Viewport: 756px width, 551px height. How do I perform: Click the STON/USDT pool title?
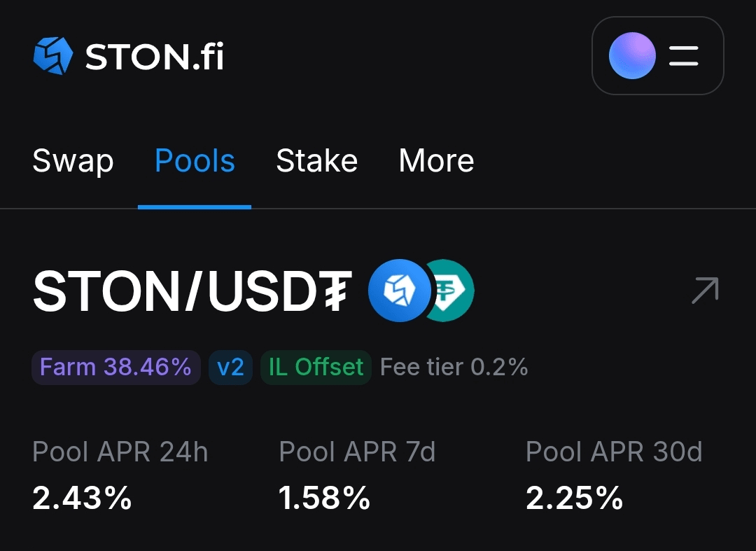coord(192,291)
